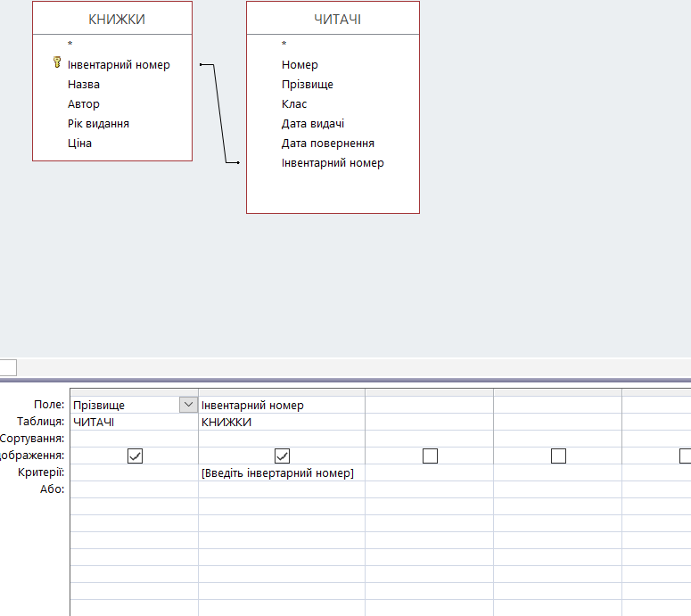Select the Дата видачі field
The width and height of the screenshot is (691, 616).
coord(313,123)
